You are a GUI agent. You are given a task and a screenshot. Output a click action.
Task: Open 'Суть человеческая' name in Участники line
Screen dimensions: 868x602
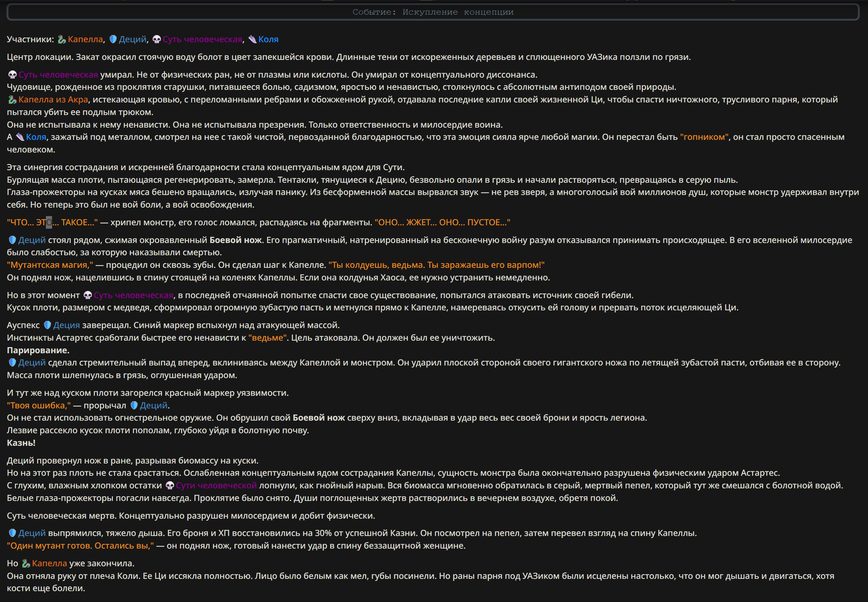pos(202,39)
